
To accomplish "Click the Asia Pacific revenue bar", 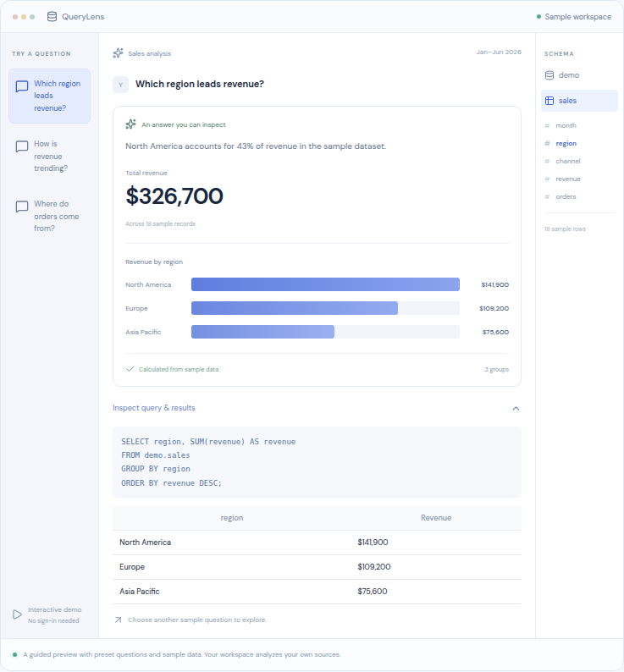I will (263, 332).
